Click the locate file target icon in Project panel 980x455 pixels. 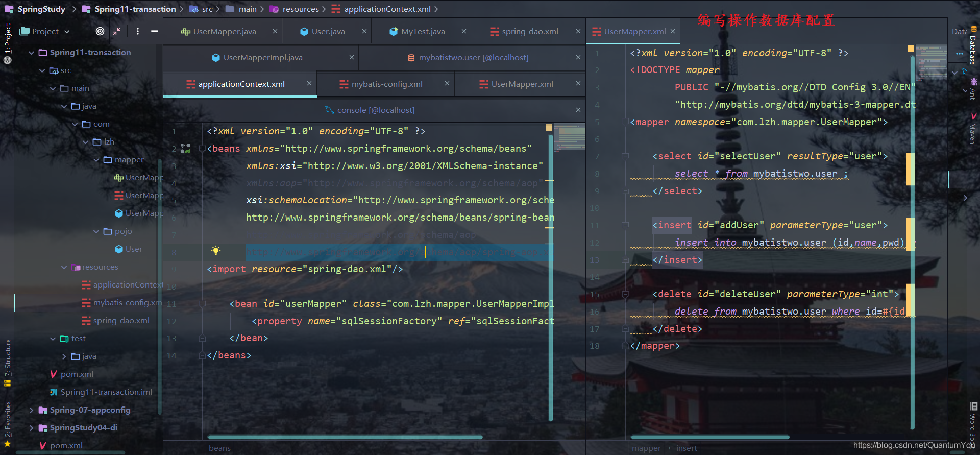pyautogui.click(x=100, y=31)
